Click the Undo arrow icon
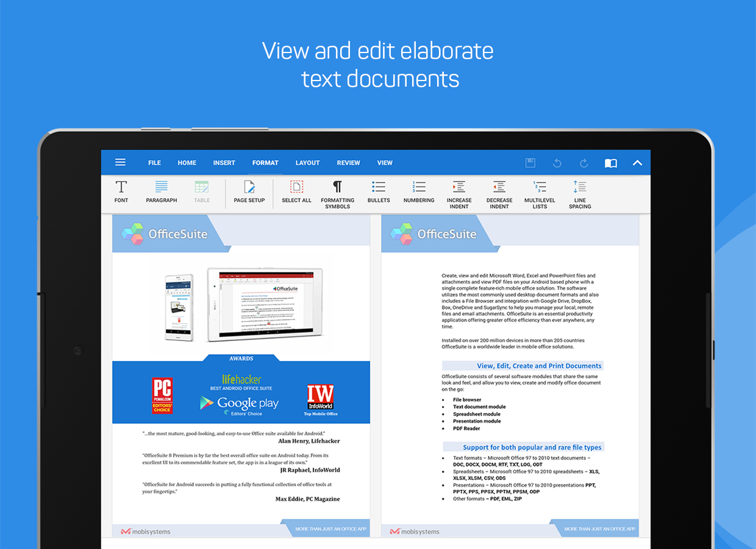The height and width of the screenshot is (549, 756). 557,163
